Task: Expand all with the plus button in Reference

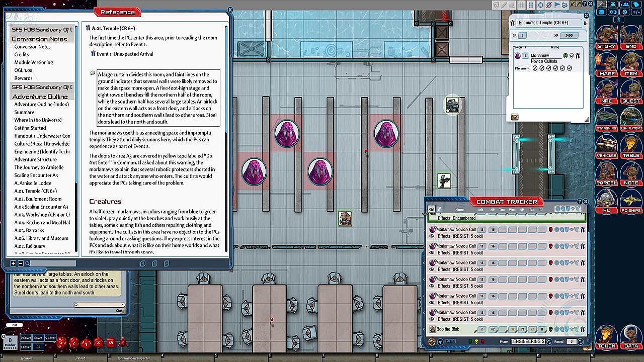Action: click(14, 263)
